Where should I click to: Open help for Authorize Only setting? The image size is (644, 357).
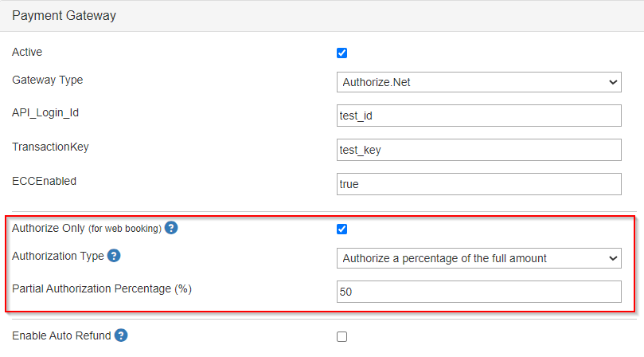(x=171, y=228)
